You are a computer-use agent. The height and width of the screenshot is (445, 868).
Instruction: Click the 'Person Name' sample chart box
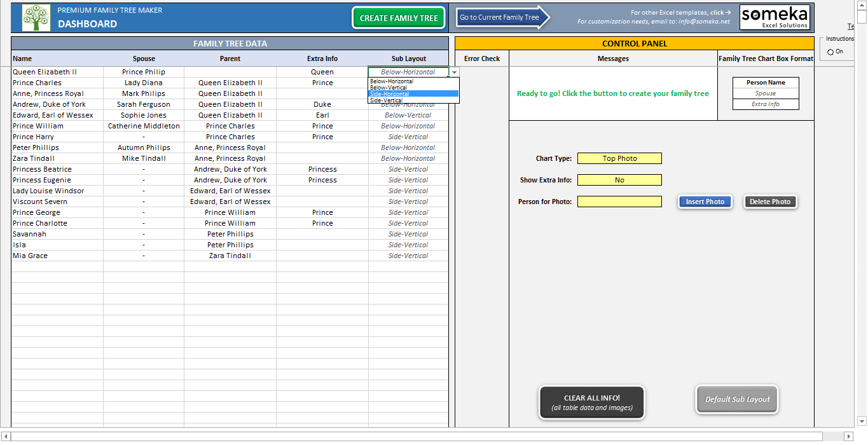(766, 83)
